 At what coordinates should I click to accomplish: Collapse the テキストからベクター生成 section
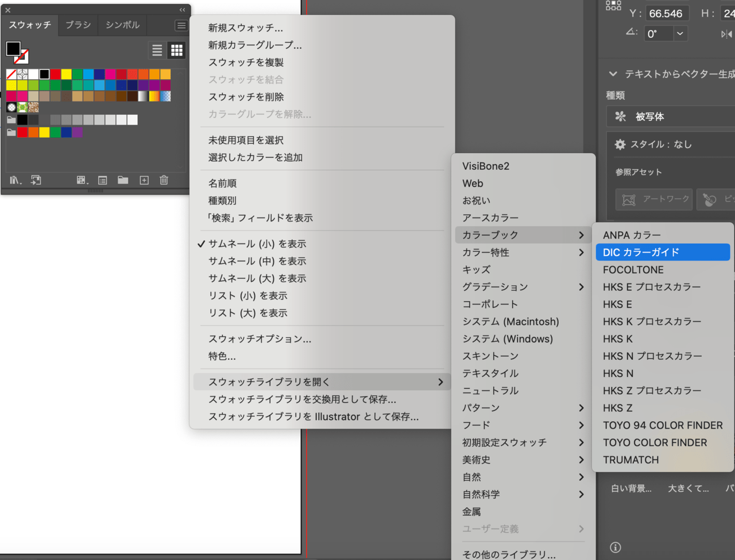point(613,74)
